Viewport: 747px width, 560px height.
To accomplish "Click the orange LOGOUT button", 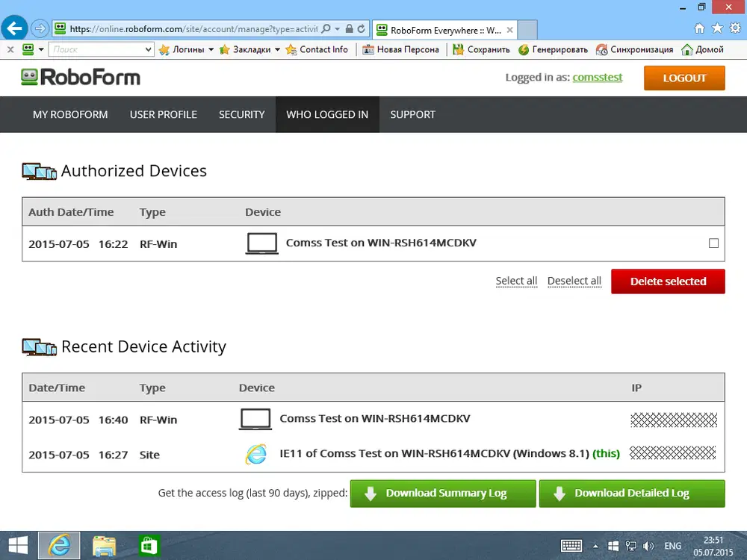I will click(684, 78).
